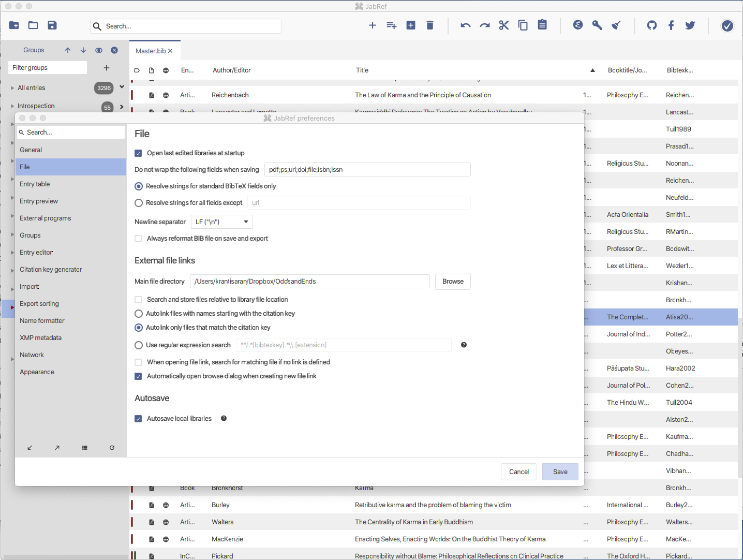Click the preferences Search field
Image resolution: width=743 pixels, height=560 pixels.
(x=71, y=132)
